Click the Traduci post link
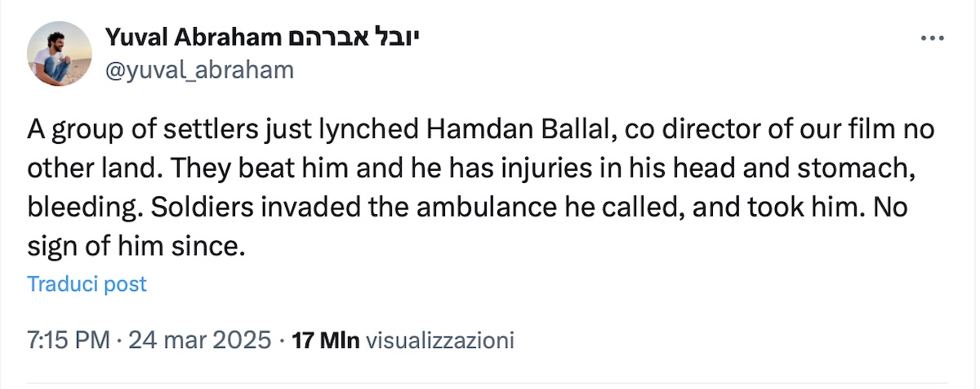 pyautogui.click(x=87, y=284)
